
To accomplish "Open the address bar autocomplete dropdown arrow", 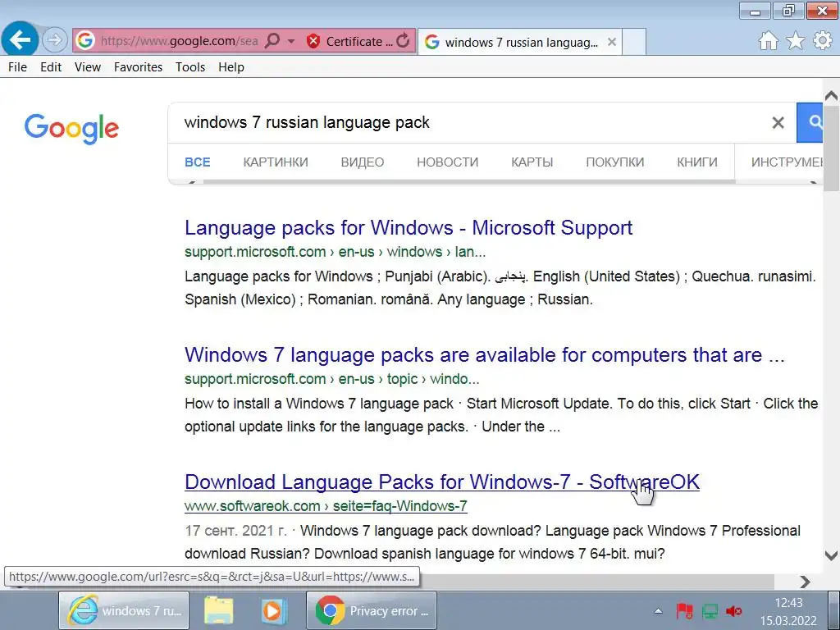I will 291,41.
